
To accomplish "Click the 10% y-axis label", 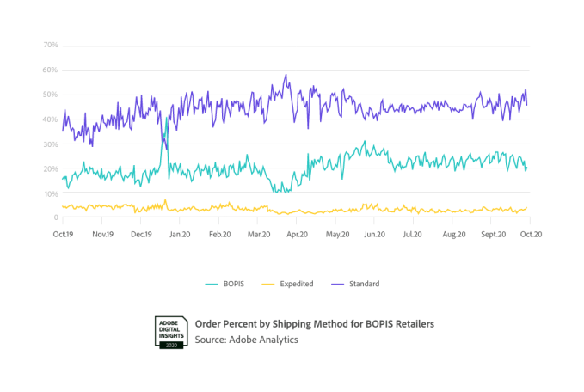I will (x=51, y=193).
